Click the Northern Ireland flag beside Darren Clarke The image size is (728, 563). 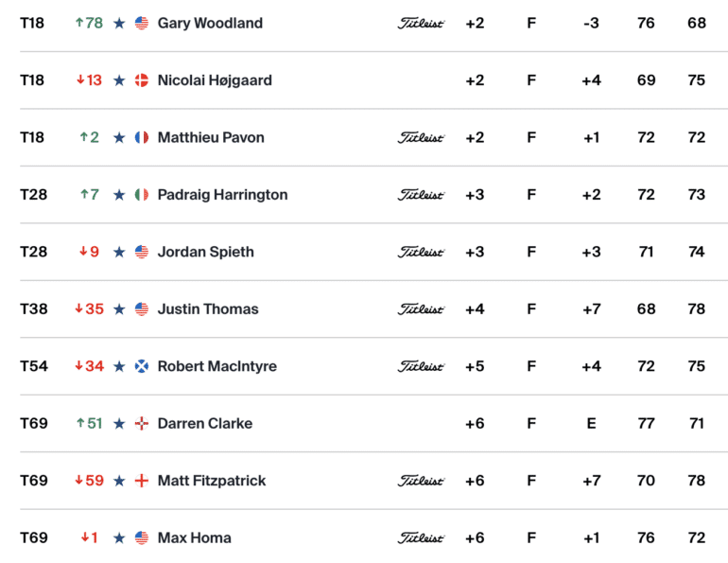point(142,424)
